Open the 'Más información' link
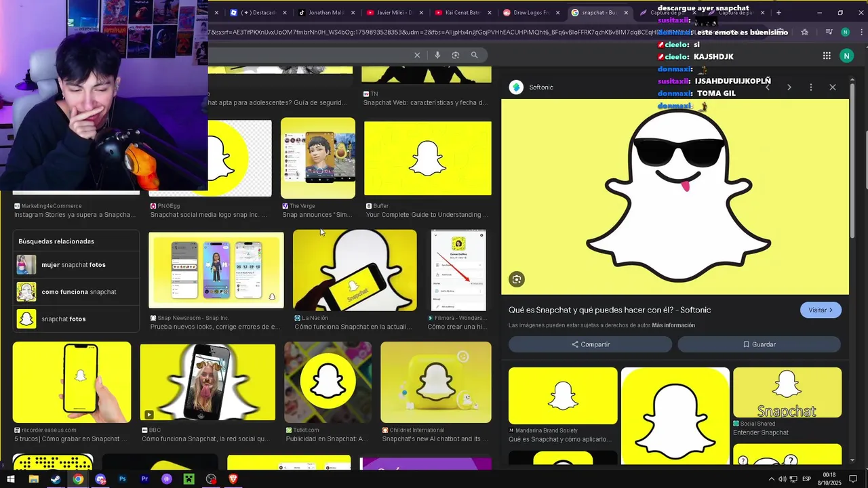This screenshot has height=488, width=868. (x=673, y=325)
